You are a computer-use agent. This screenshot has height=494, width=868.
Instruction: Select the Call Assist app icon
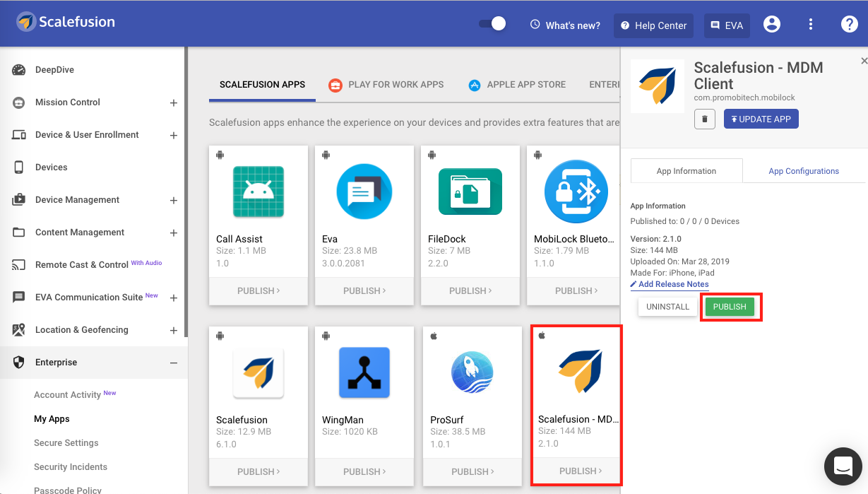coord(258,191)
